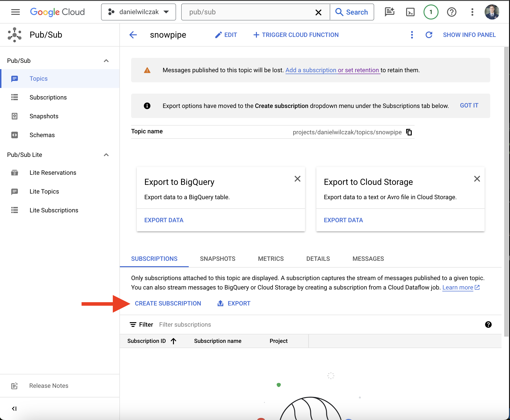
Task: Click the Subscription name column header
Action: (218, 341)
